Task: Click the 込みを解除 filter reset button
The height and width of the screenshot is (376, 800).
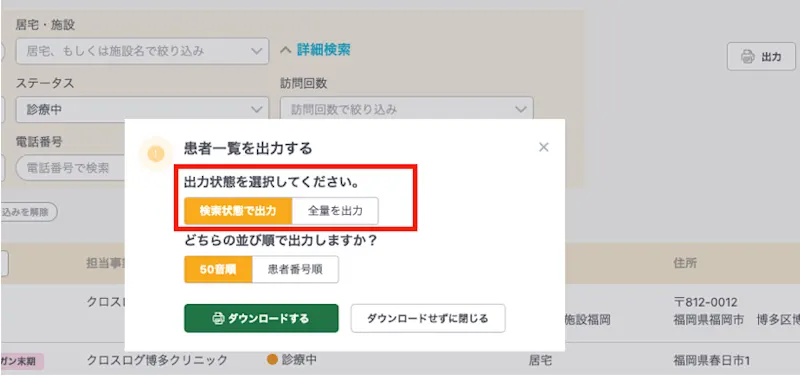Action: pos(29,212)
